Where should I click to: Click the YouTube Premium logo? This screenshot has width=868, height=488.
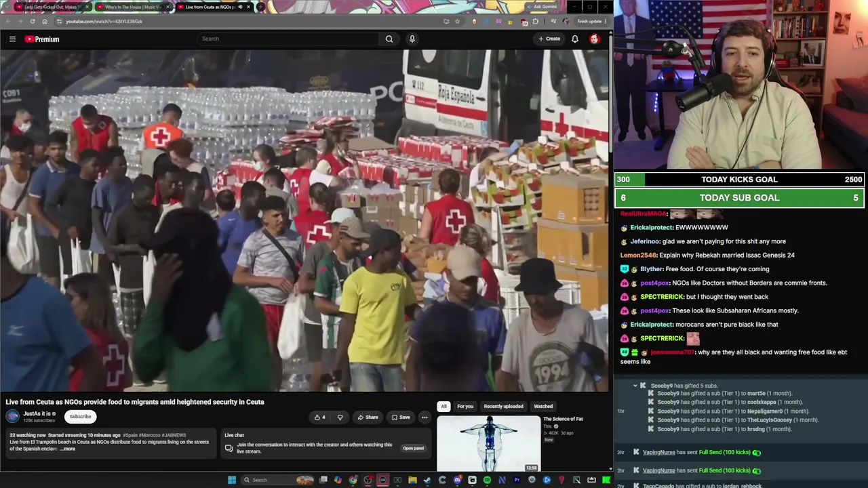click(x=42, y=39)
